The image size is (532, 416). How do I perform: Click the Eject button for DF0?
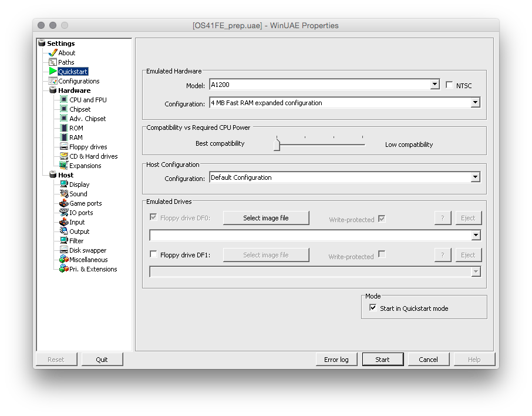click(x=468, y=218)
